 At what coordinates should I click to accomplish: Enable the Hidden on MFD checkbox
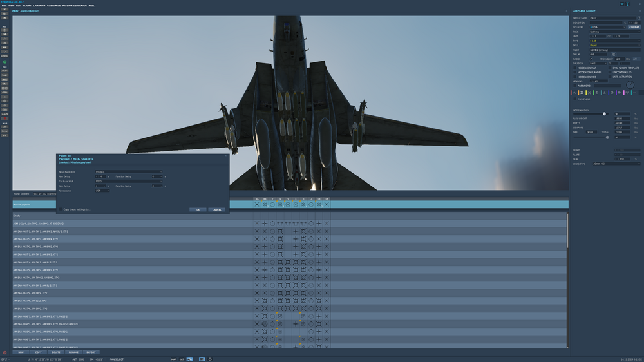(575, 77)
